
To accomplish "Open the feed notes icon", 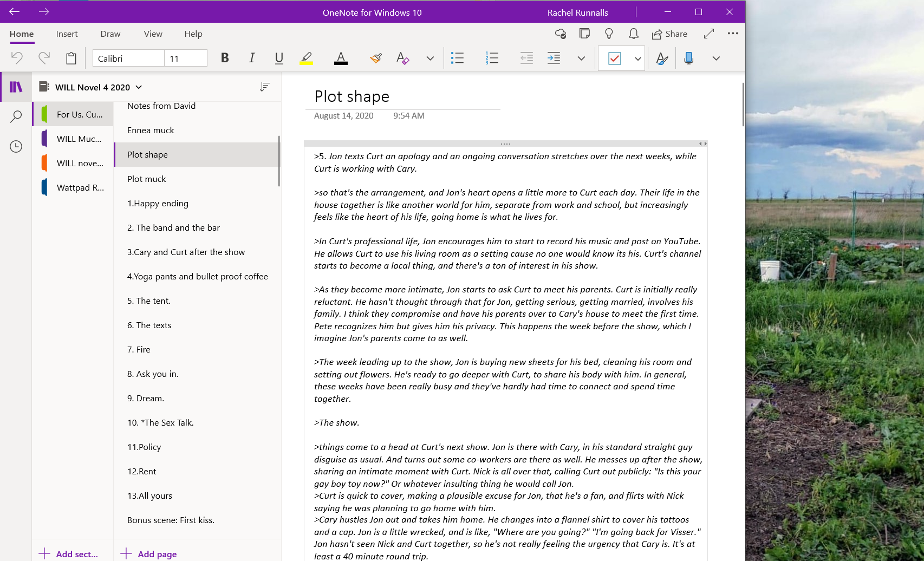I will click(584, 34).
